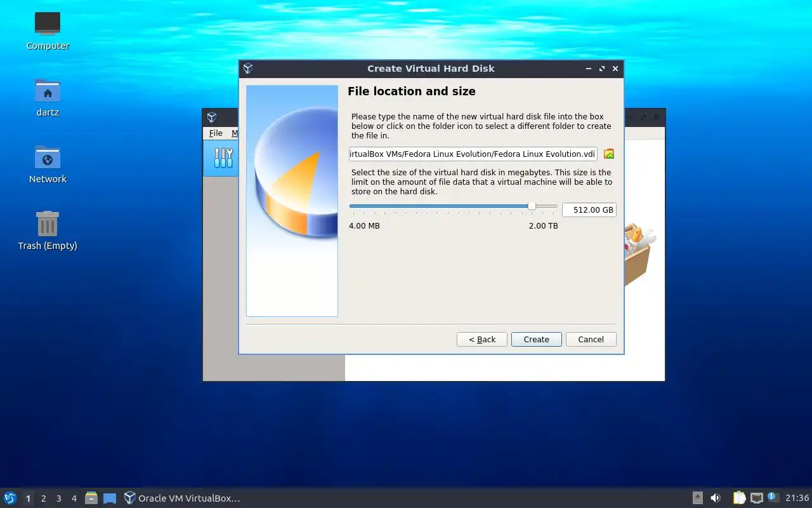The width and height of the screenshot is (812, 508).
Task: Open the volume control tray icon
Action: pyautogui.click(x=716, y=498)
